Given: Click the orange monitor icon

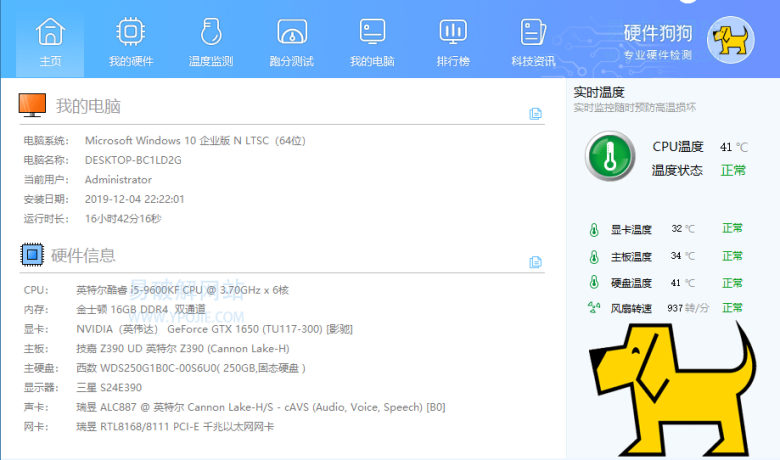Looking at the screenshot, I should tap(32, 105).
